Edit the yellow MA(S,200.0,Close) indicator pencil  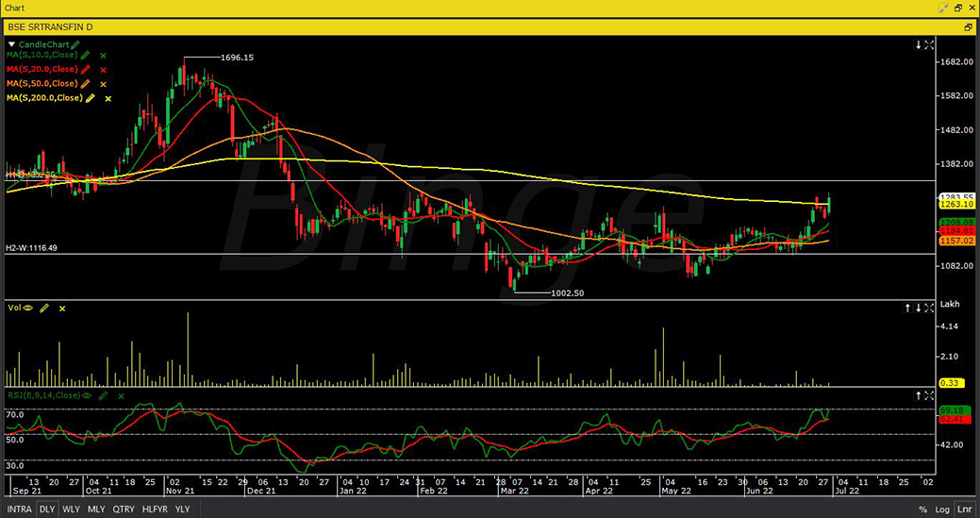(x=90, y=98)
